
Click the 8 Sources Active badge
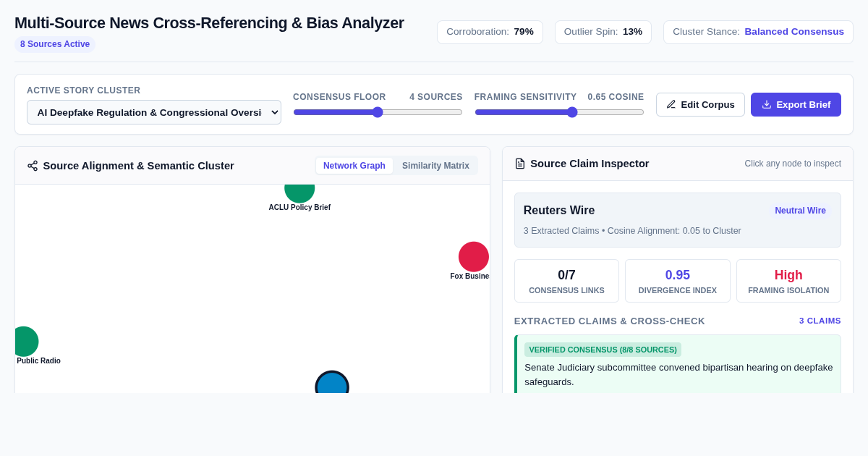(x=55, y=44)
